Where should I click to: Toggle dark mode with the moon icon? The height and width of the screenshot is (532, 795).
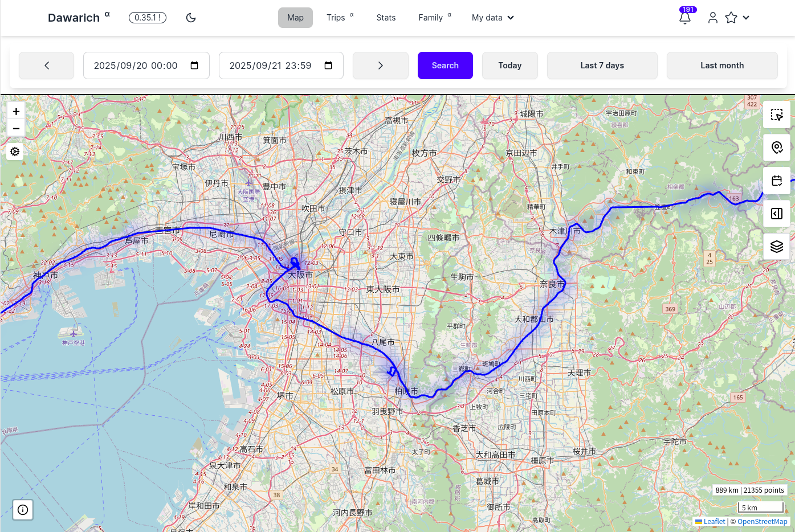coord(190,18)
